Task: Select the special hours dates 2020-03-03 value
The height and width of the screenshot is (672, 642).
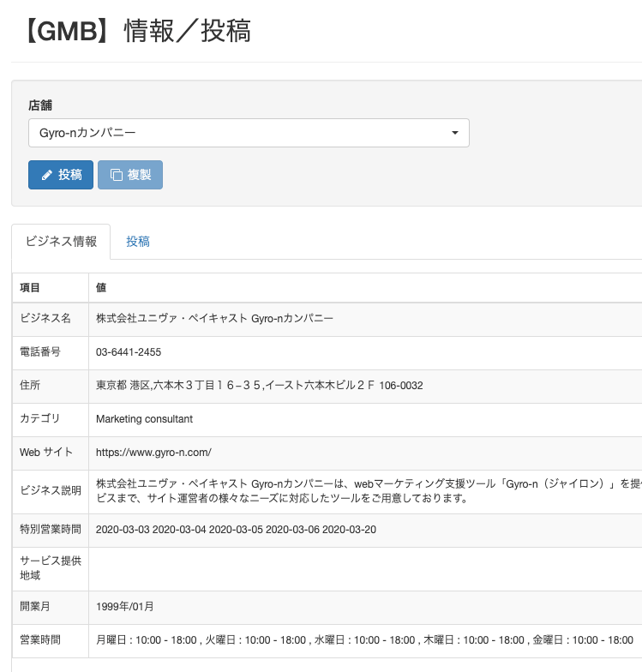Action: point(236,530)
